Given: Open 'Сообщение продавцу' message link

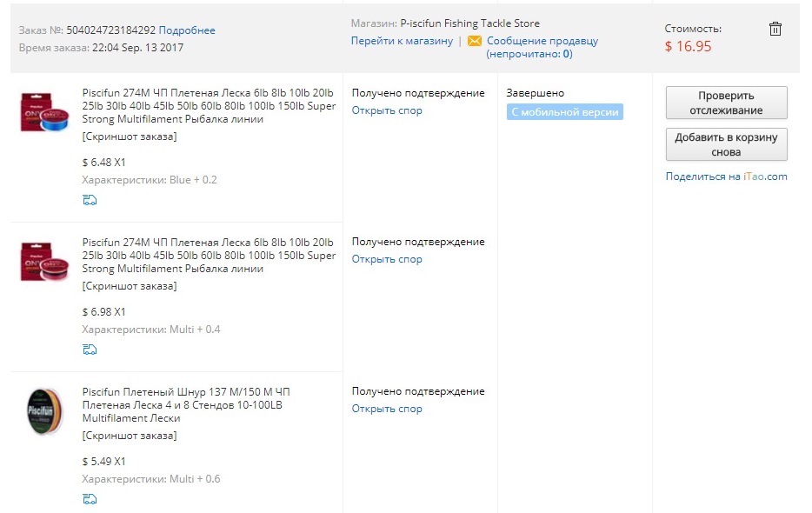Looking at the screenshot, I should pos(542,41).
